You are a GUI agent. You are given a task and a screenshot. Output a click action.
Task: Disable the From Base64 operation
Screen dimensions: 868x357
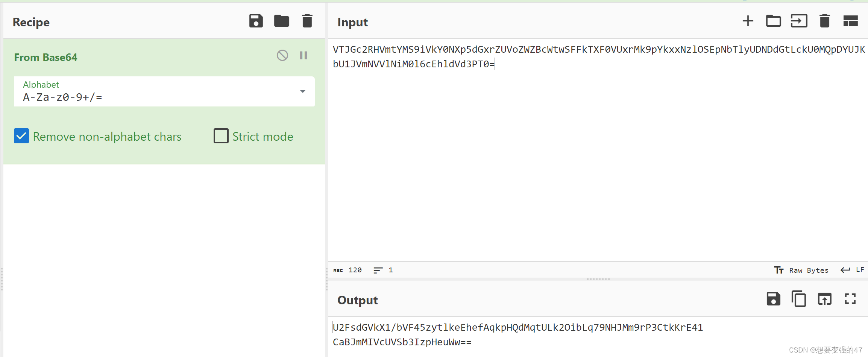click(282, 55)
